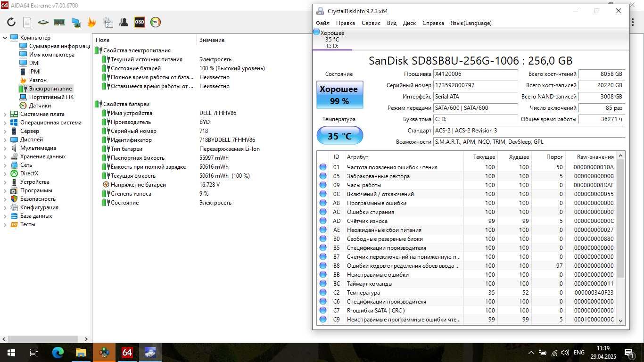The image size is (644, 362).
Task: Select the Счётчик износа AD attribute row
Action: pyautogui.click(x=467, y=221)
